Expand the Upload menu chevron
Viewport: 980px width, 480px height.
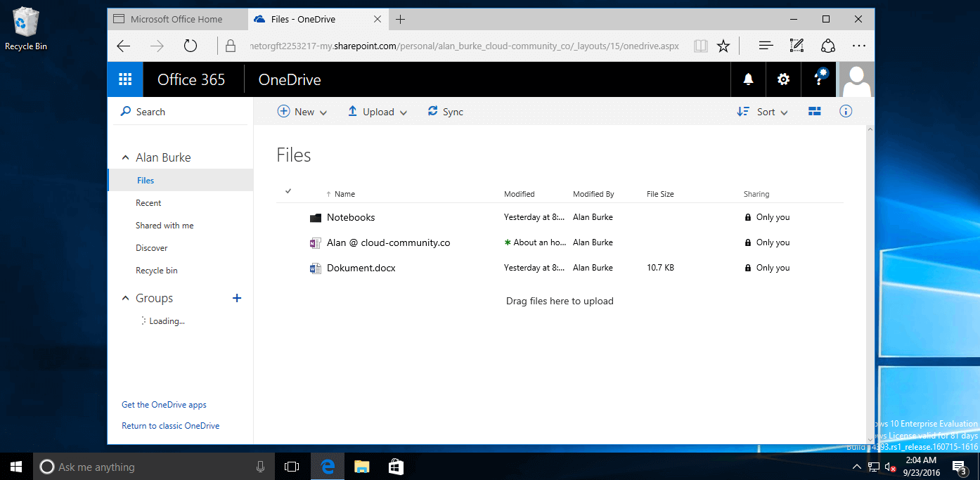[404, 112]
